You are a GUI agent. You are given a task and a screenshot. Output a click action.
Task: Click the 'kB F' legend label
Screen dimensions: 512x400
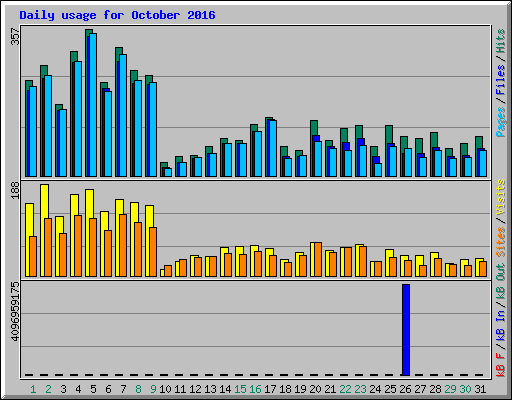[500, 365]
